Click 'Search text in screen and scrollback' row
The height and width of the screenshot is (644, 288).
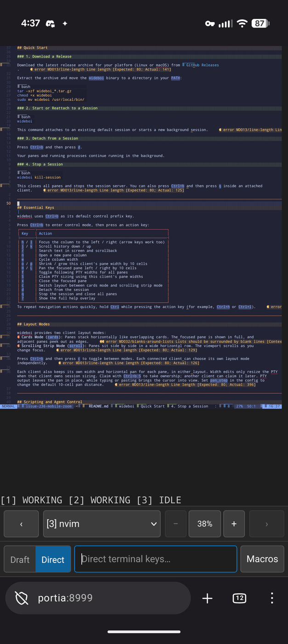[78, 251]
